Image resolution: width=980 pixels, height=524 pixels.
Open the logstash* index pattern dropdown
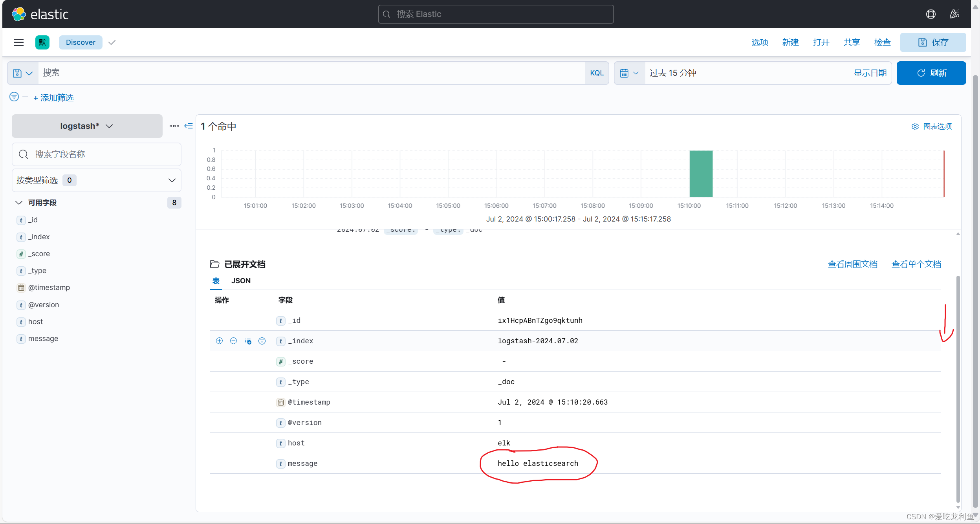[87, 126]
